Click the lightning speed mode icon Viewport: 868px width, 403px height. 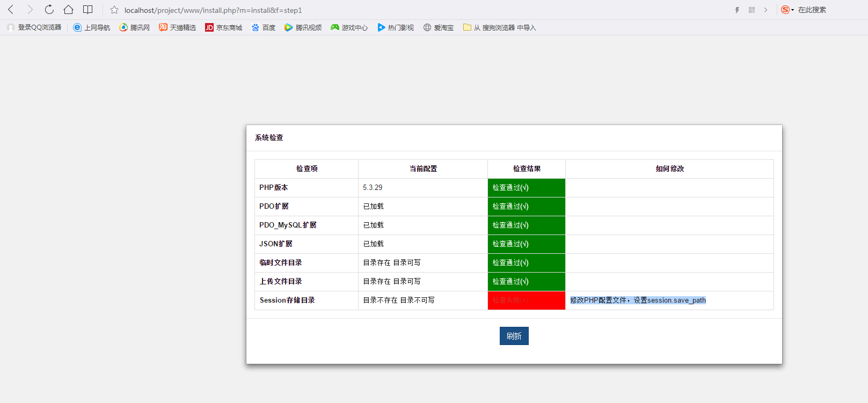tap(737, 10)
